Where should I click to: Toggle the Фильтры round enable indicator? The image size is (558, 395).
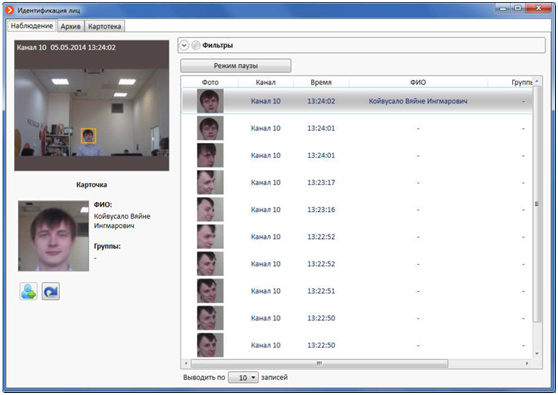pos(195,45)
